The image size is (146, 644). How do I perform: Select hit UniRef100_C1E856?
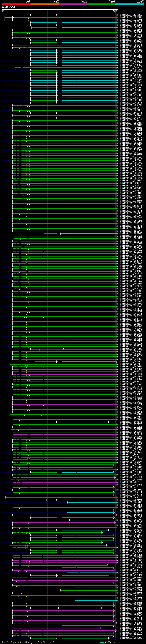click(x=131, y=30)
